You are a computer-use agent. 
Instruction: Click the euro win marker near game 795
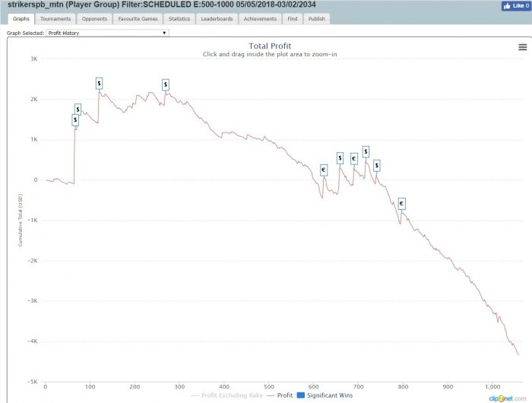point(402,204)
